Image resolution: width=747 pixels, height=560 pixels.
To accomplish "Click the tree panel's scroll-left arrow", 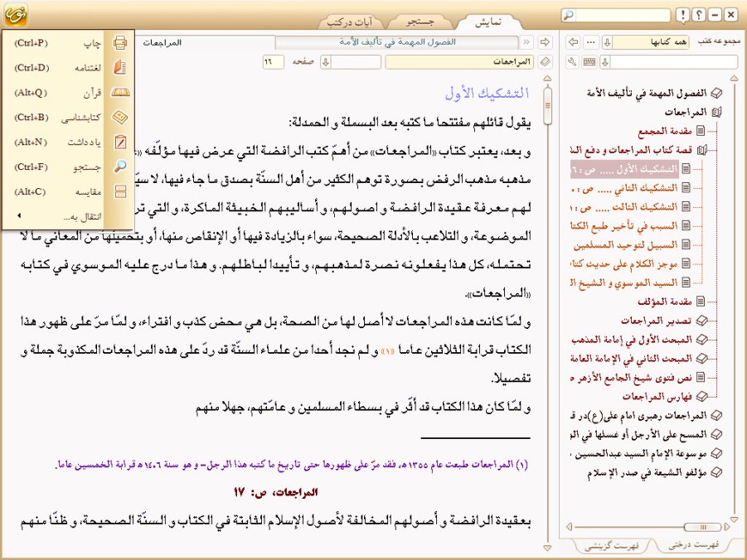I will click(569, 527).
